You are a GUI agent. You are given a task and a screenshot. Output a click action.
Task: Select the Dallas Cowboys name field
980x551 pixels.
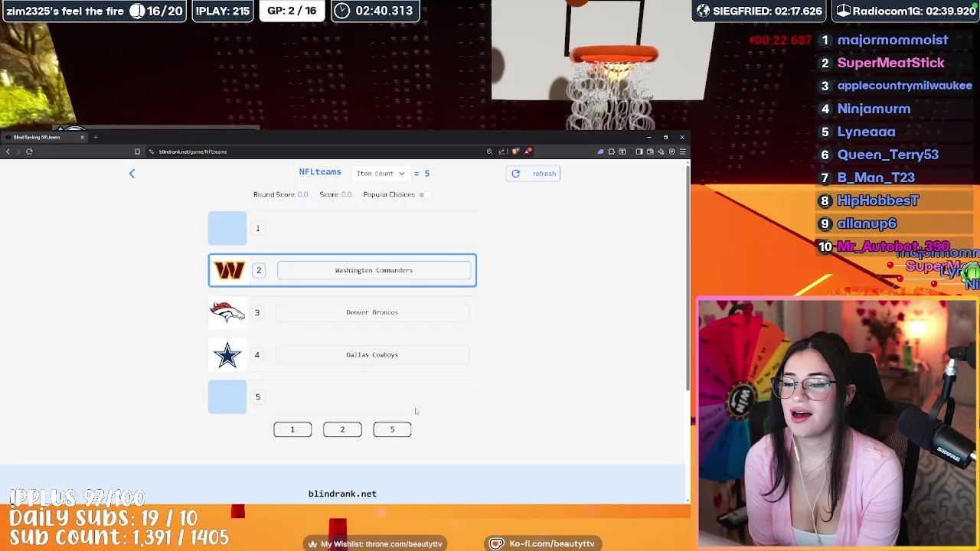372,354
